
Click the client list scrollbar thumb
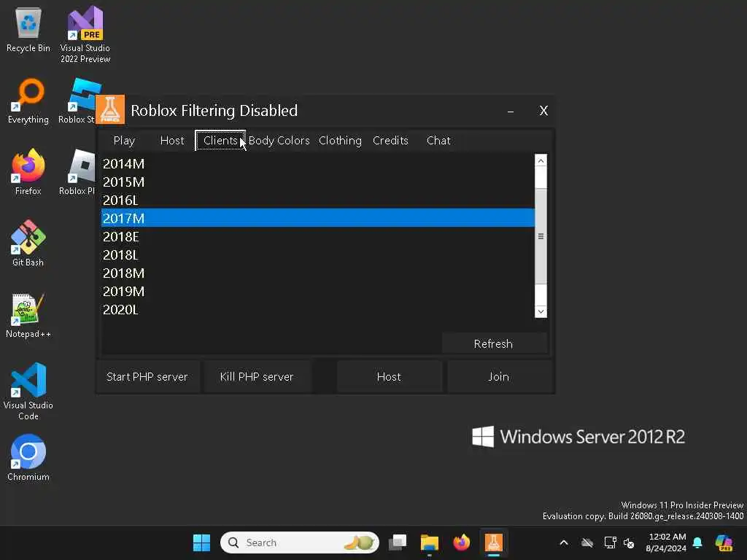click(541, 236)
